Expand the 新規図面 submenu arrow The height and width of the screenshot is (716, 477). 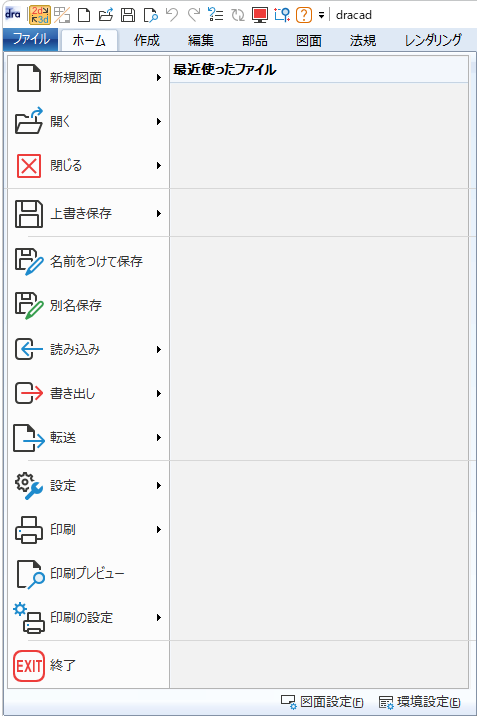click(x=158, y=78)
